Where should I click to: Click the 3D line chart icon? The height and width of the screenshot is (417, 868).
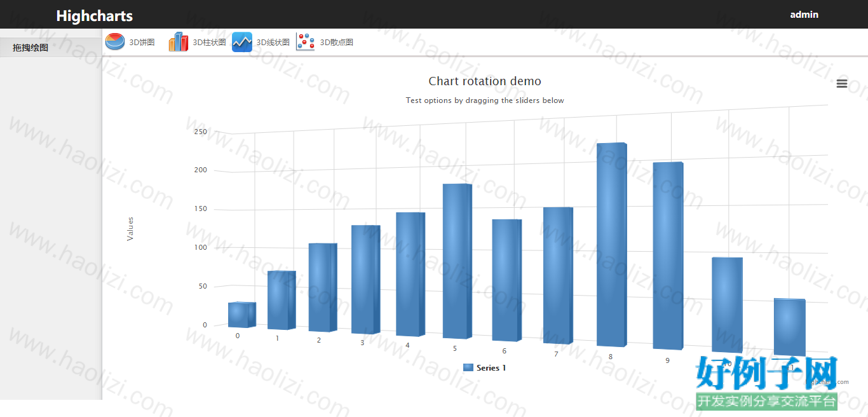pos(242,42)
